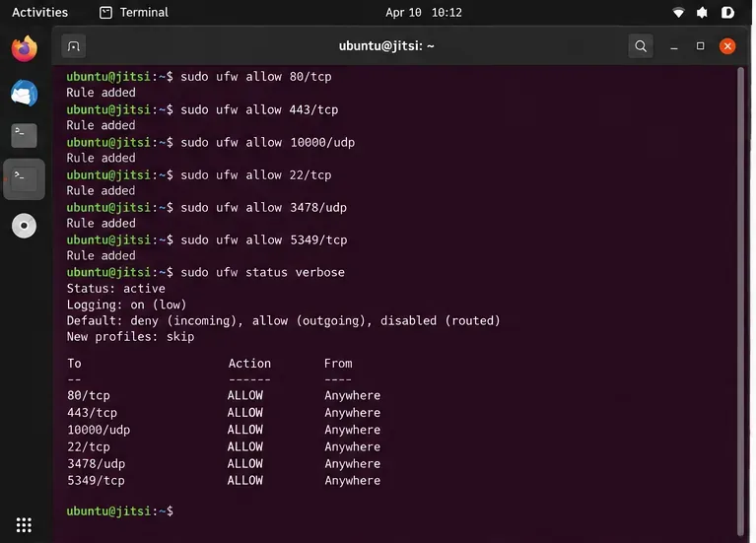Image resolution: width=756 pixels, height=543 pixels.
Task: Click the 'From' column header
Action: coord(338,363)
